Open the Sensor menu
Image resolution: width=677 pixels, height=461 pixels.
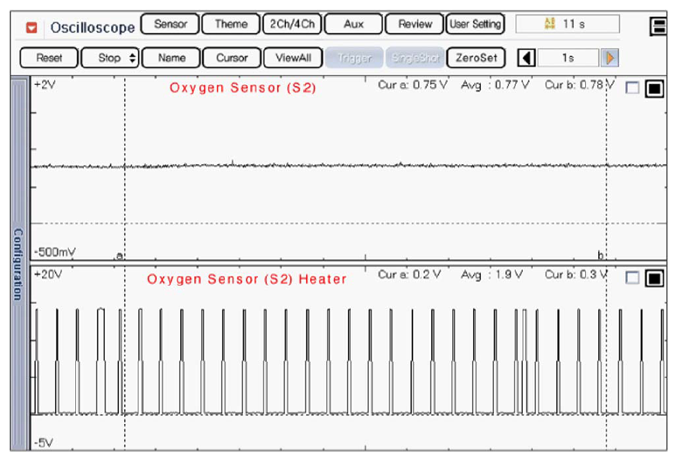170,24
